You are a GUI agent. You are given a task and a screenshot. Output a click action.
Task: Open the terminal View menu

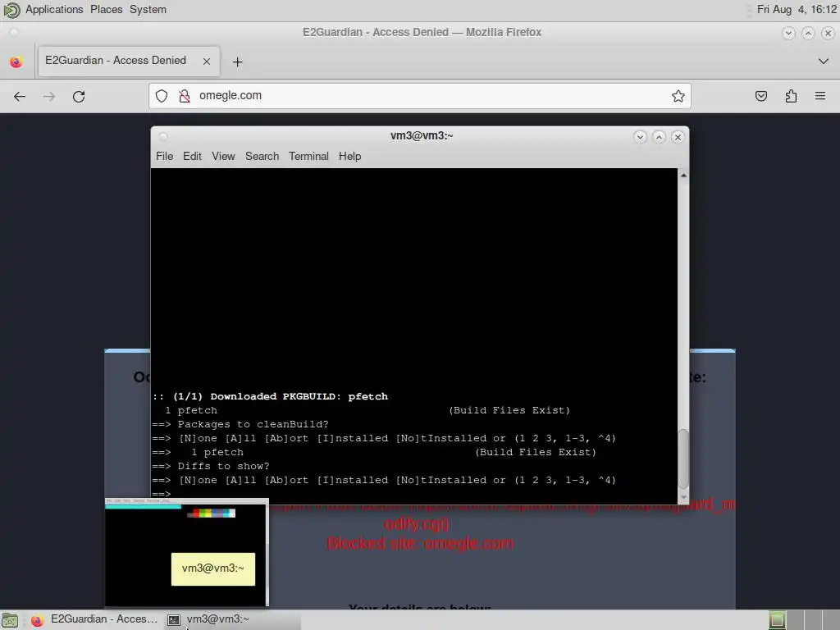[223, 156]
